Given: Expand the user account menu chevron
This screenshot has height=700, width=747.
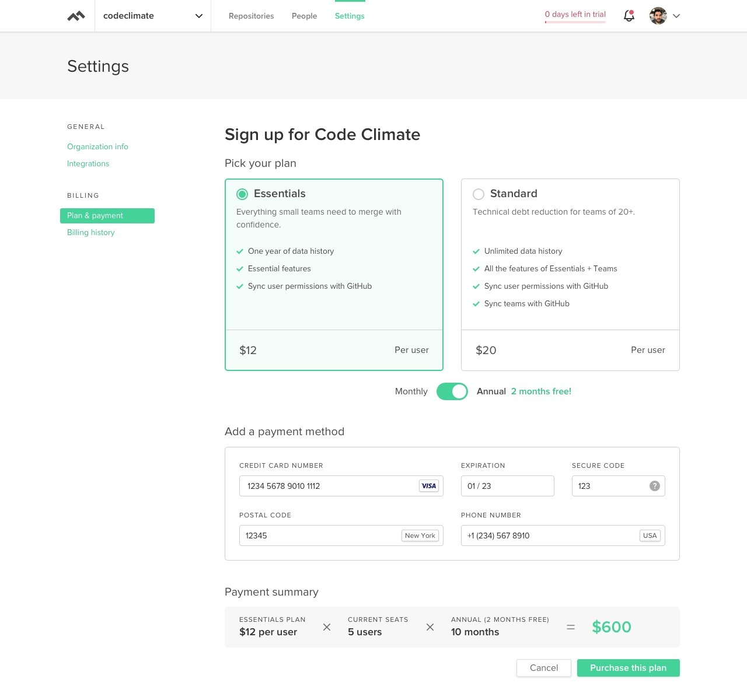Looking at the screenshot, I should [x=676, y=16].
